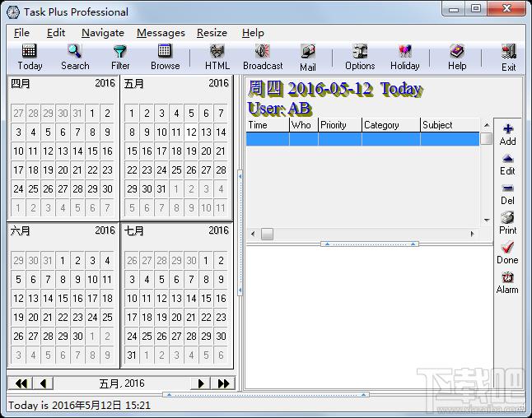Click the horizontal scrollbar thumb
This screenshot has height=418, width=532.
coord(267,234)
